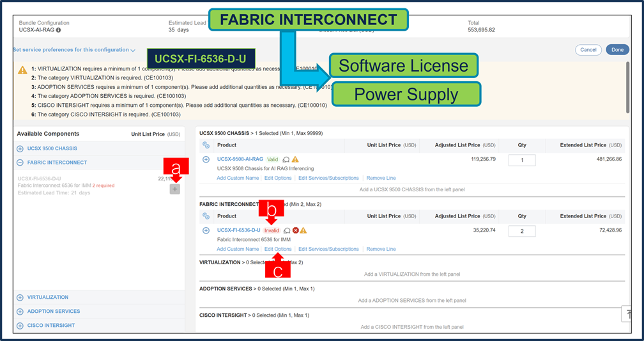Click the 'Add a VIRTUALIZATION from the left panel' text
644x341 pixels.
point(412,274)
